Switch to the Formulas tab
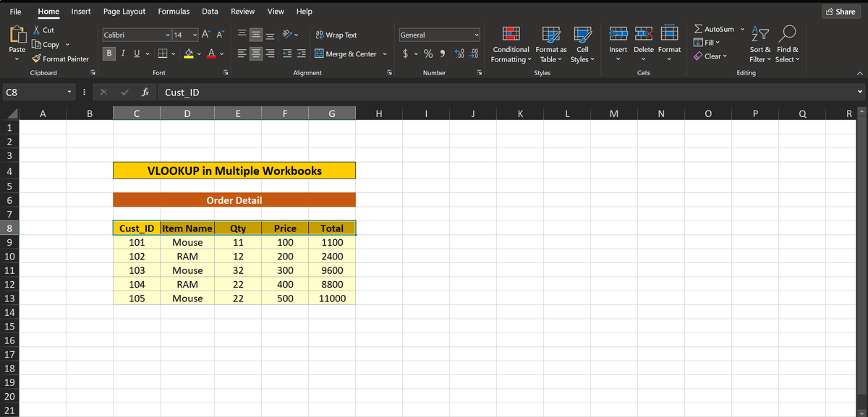Screen dimensions: 868x417 [x=174, y=11]
